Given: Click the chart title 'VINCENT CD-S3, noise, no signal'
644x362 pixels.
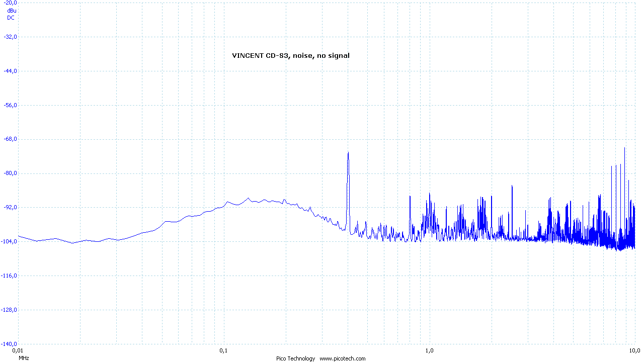Looking at the screenshot, I should 291,56.
